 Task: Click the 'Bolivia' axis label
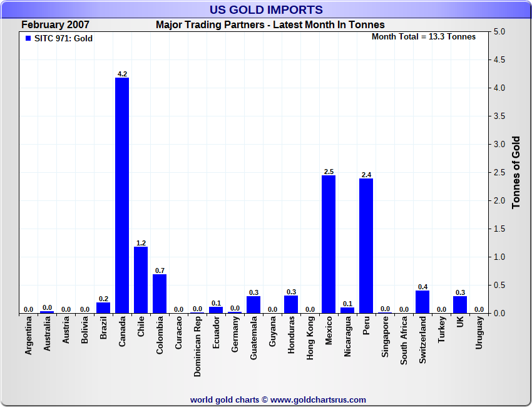85,329
